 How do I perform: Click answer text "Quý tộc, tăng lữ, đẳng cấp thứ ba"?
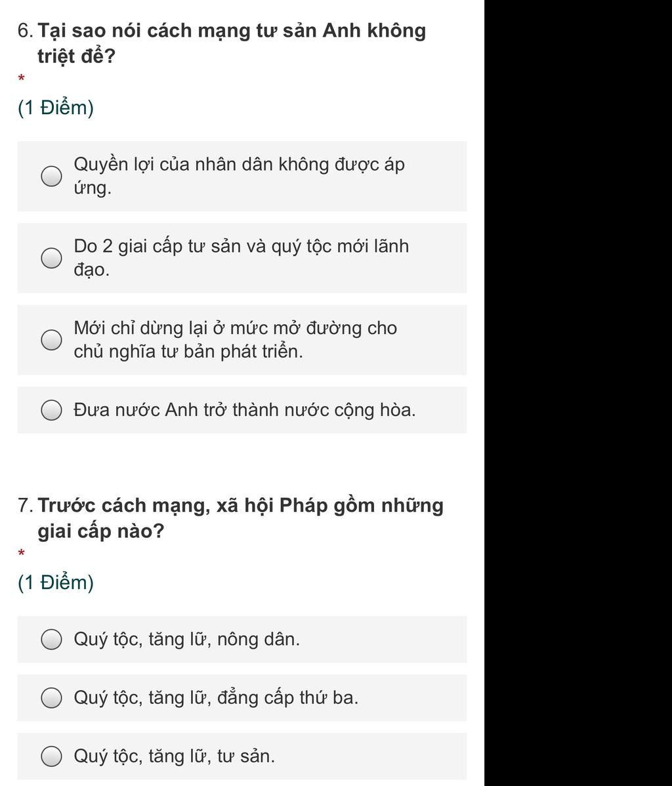point(216,698)
